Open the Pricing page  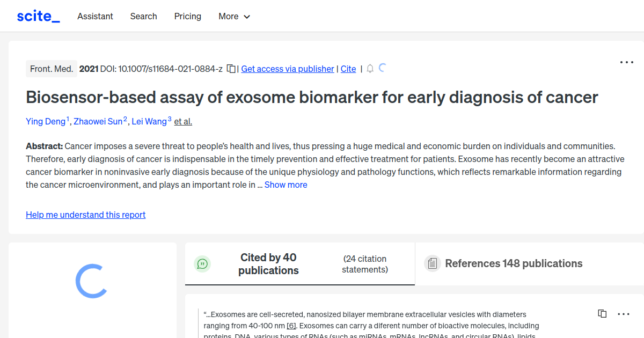(x=187, y=16)
